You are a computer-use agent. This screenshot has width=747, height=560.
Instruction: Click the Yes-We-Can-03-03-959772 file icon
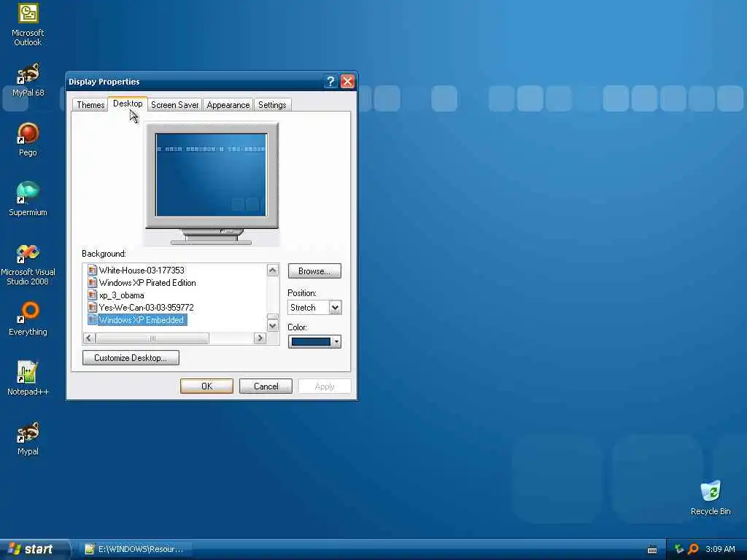point(93,307)
